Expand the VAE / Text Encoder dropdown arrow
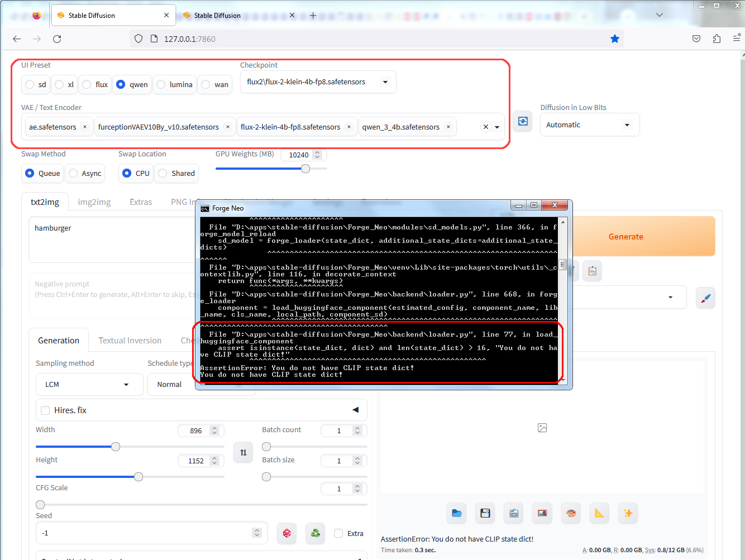The height and width of the screenshot is (560, 745). (x=497, y=127)
